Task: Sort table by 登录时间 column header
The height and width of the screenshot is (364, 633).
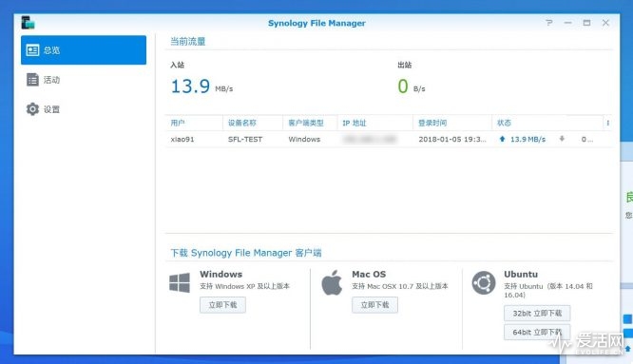Action: [452, 123]
